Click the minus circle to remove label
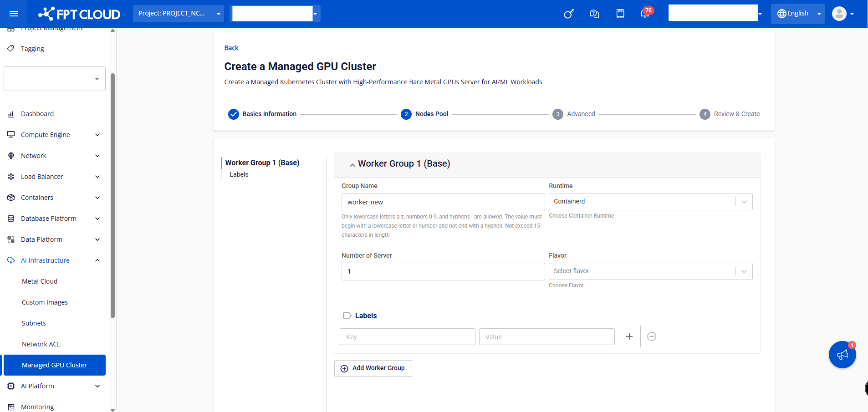This screenshot has width=868, height=412. click(x=652, y=336)
